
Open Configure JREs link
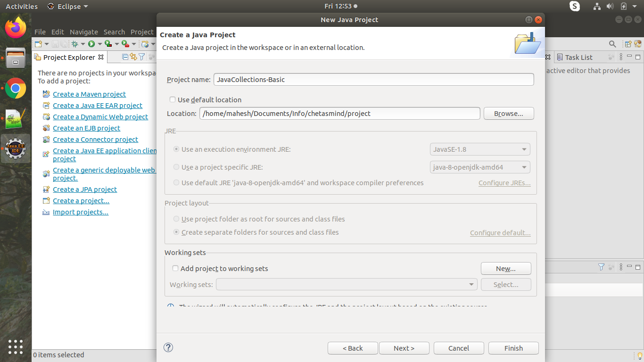click(x=504, y=183)
